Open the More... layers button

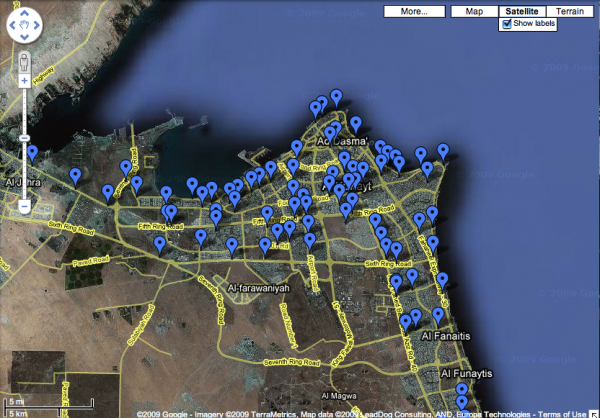(x=414, y=11)
